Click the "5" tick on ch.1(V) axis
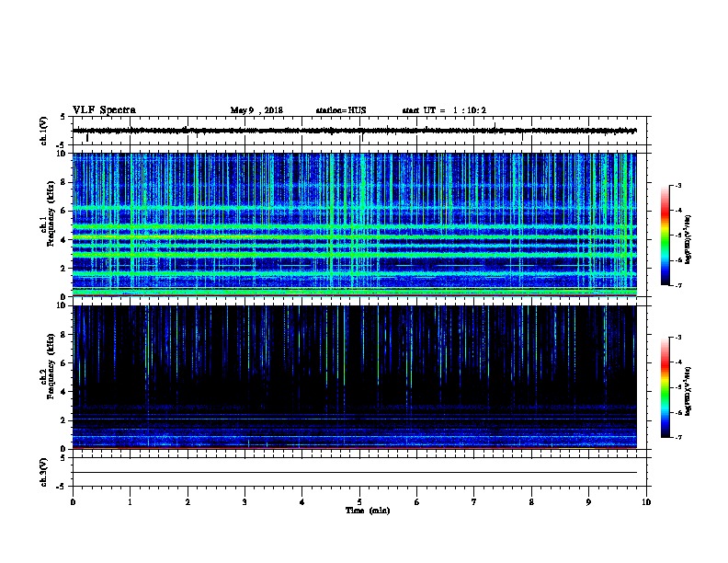Image resolution: width=728 pixels, height=563 pixels. click(x=63, y=117)
